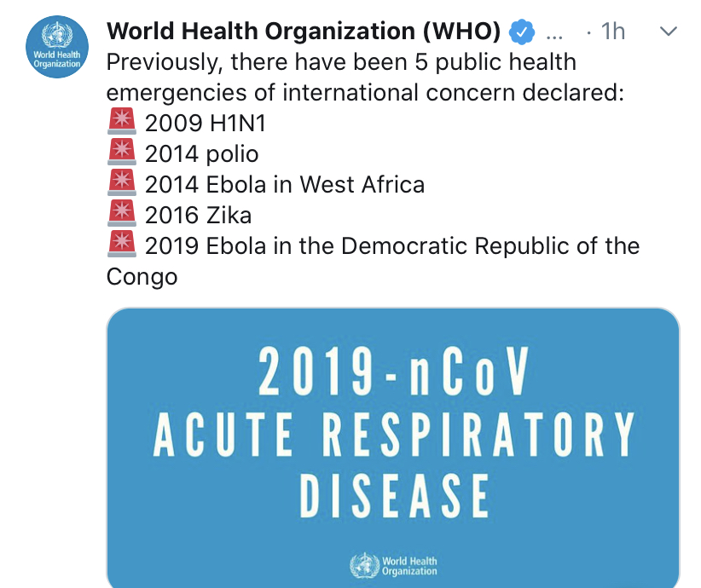Click the siren emoji beside 2014 polio
This screenshot has height=588, width=701.
coord(122,152)
